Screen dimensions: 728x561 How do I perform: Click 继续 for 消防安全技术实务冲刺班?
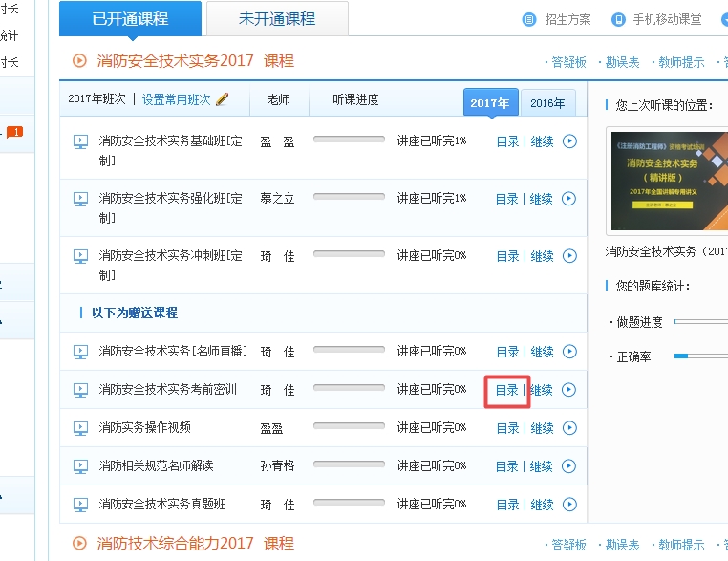point(542,256)
